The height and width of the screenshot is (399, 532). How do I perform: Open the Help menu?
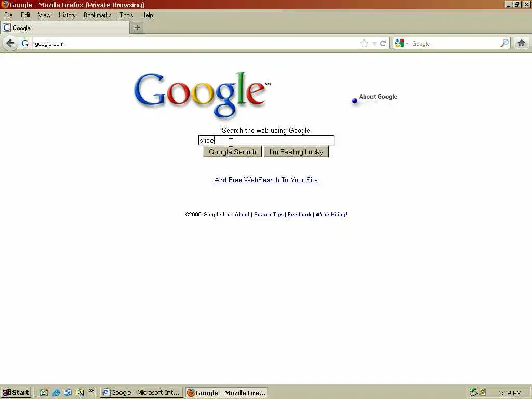point(147,15)
